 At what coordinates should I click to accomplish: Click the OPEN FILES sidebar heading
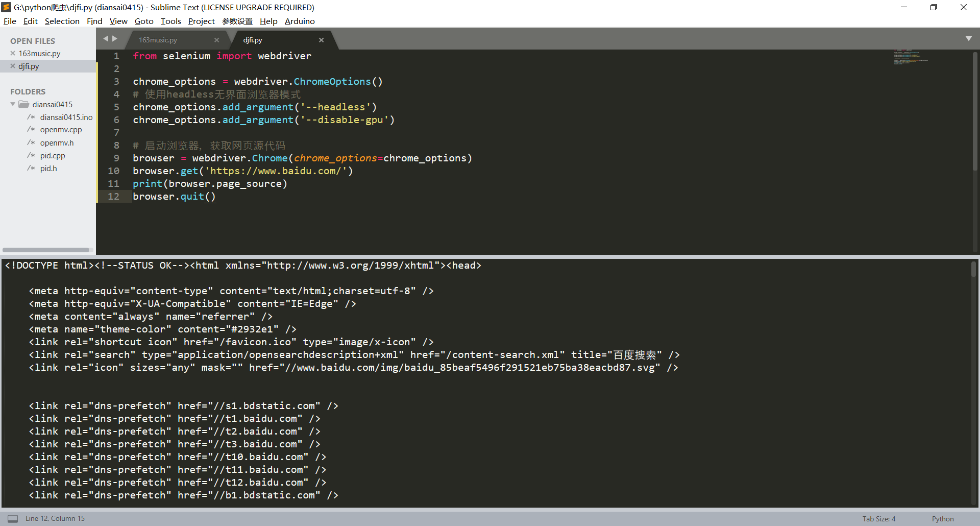(33, 41)
